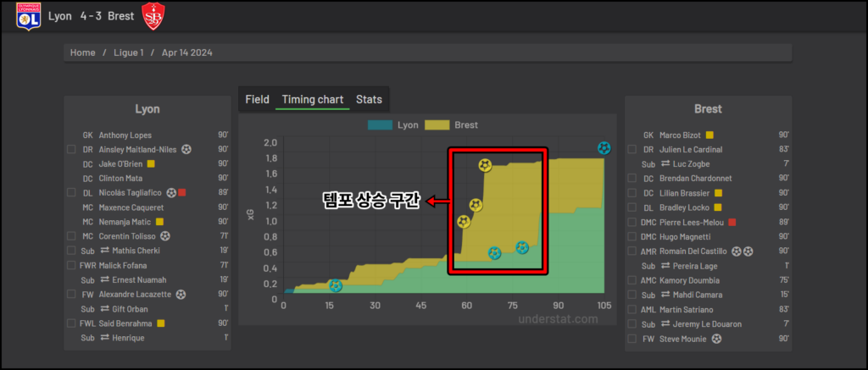868x370 pixels.
Task: Click red card icon next to Tagliafico
Action: click(181, 193)
